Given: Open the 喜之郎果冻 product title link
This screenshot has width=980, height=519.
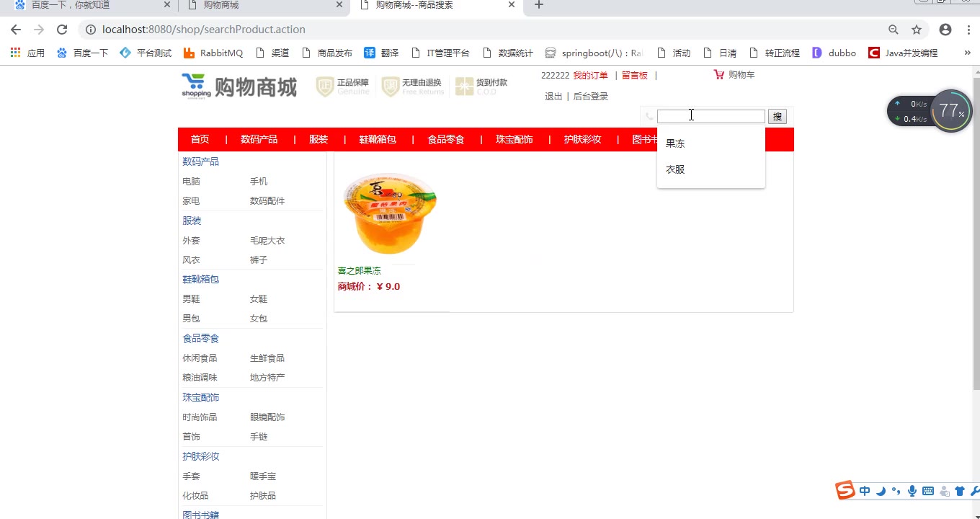Looking at the screenshot, I should [x=360, y=271].
